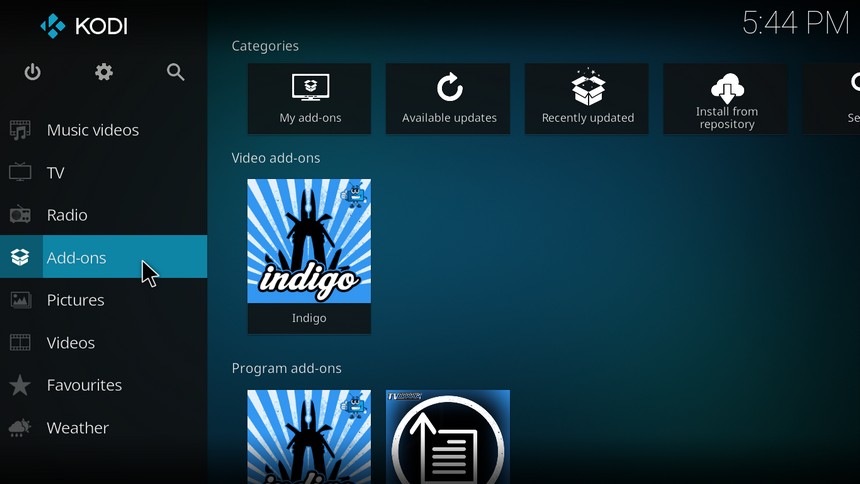860x484 pixels.
Task: Click the power icon in the sidebar
Action: (x=32, y=72)
